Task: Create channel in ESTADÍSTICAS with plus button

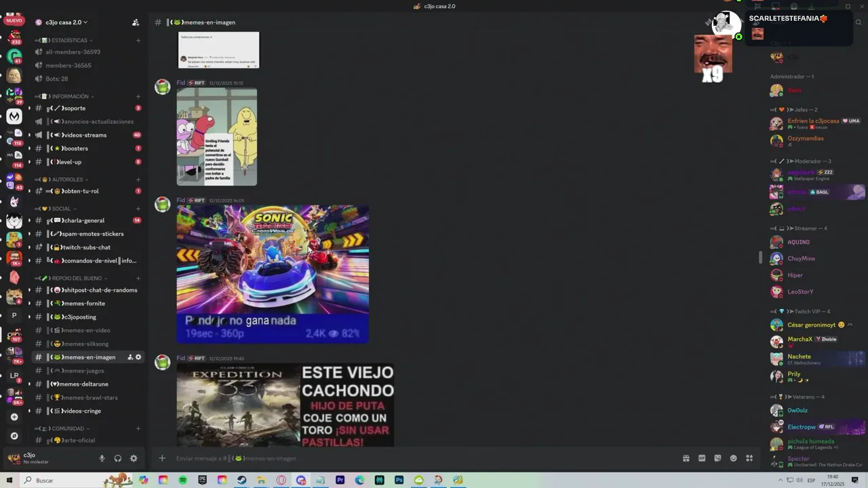Action: pos(138,40)
